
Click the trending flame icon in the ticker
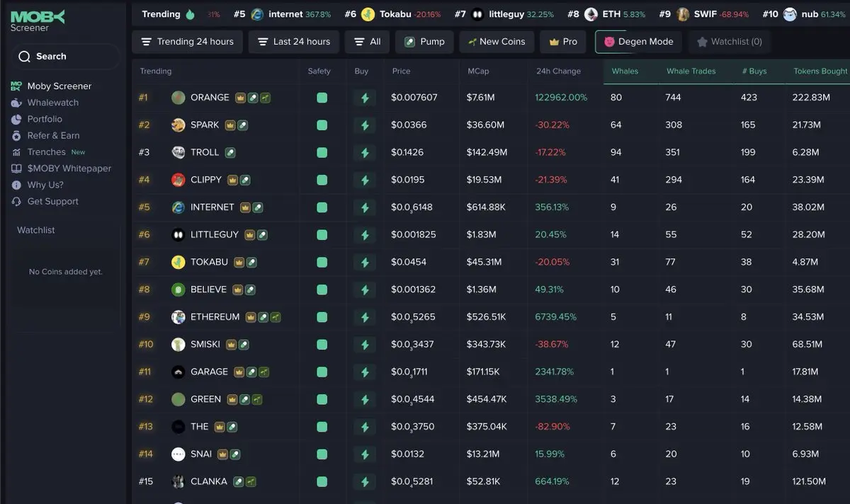(189, 14)
